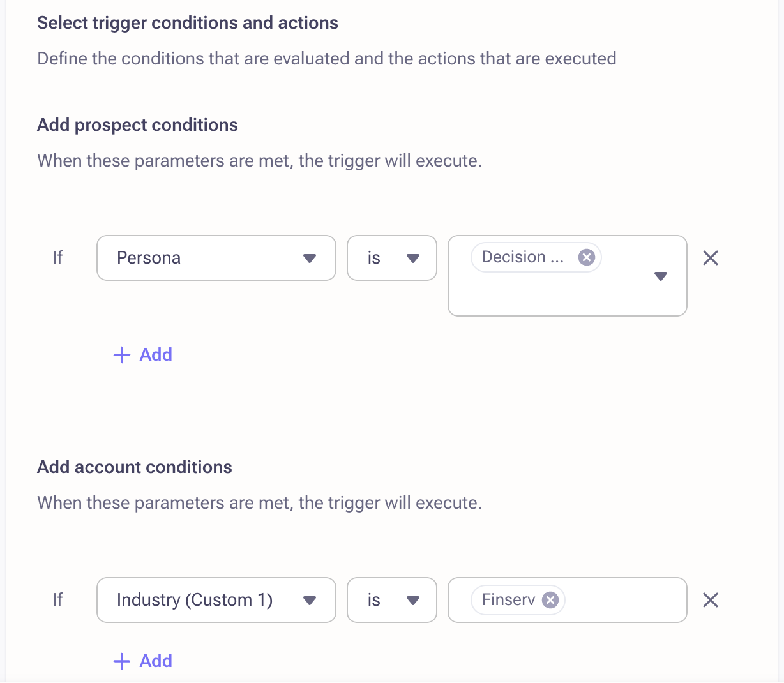
Task: Expand the values dropdown below the Decision chip
Action: [660, 276]
